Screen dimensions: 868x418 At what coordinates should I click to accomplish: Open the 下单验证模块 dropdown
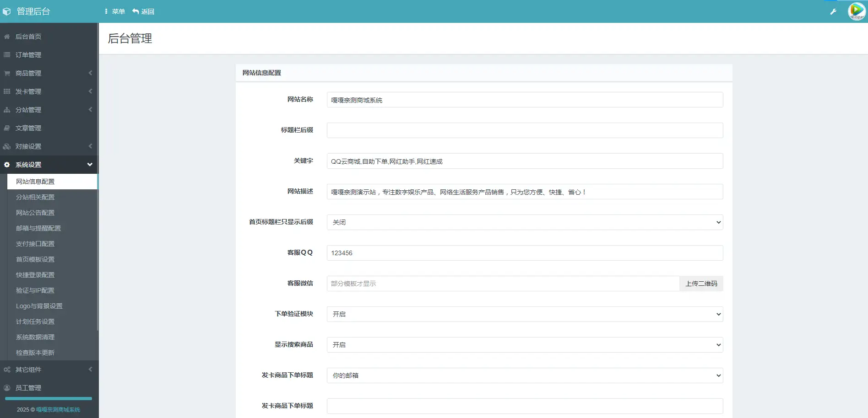[x=524, y=314]
